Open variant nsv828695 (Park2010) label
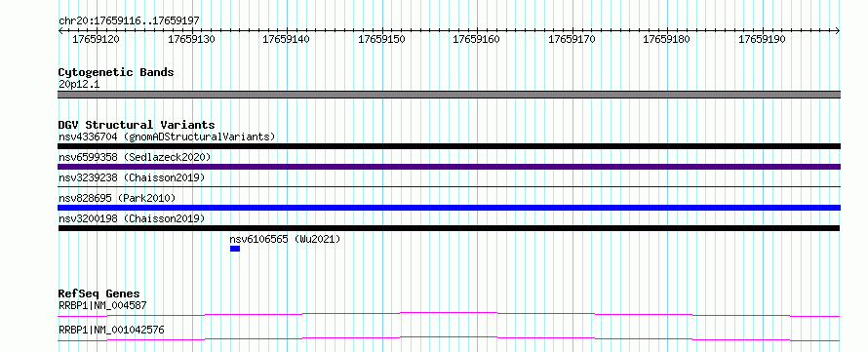The height and width of the screenshot is (352, 868). pos(117,198)
